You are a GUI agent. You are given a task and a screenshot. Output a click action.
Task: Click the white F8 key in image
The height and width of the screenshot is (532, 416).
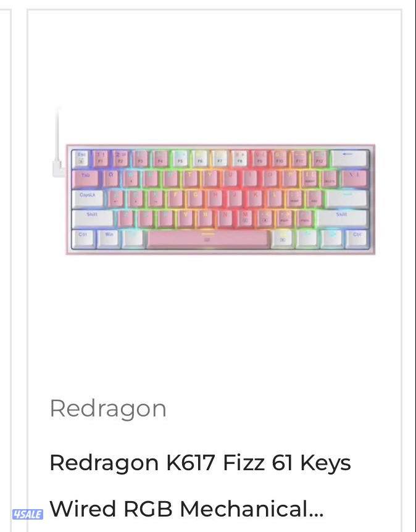(x=239, y=159)
